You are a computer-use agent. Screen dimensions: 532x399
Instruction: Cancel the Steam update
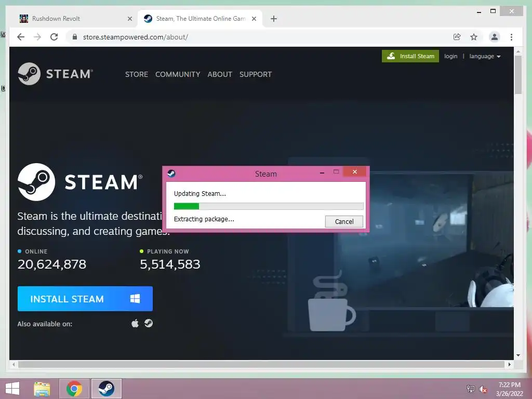point(344,221)
